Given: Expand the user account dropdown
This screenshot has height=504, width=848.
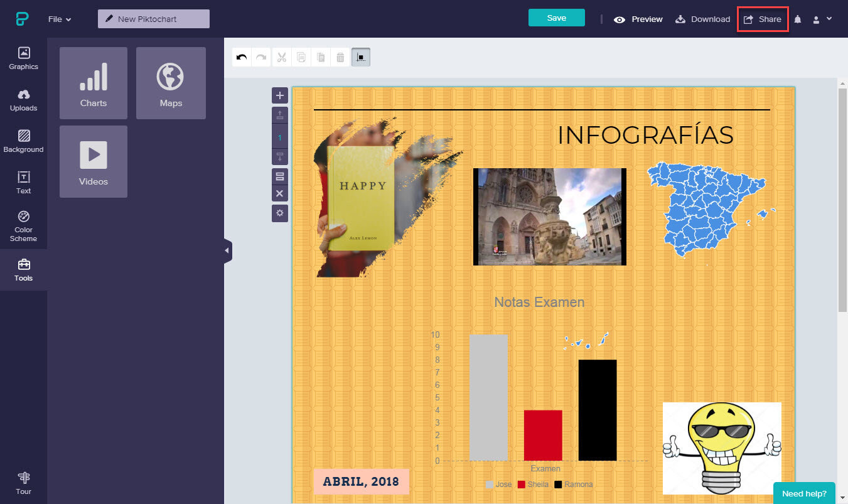Looking at the screenshot, I should click(x=822, y=19).
